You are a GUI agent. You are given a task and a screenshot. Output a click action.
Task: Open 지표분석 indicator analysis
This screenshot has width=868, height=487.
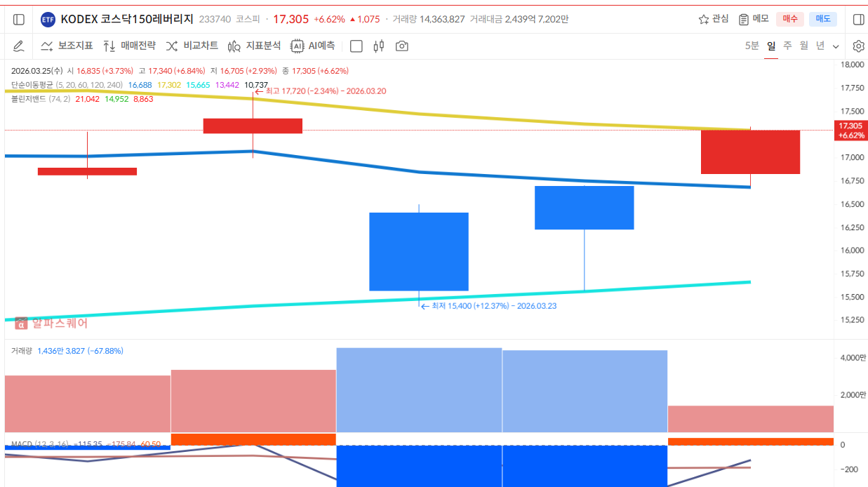(254, 46)
